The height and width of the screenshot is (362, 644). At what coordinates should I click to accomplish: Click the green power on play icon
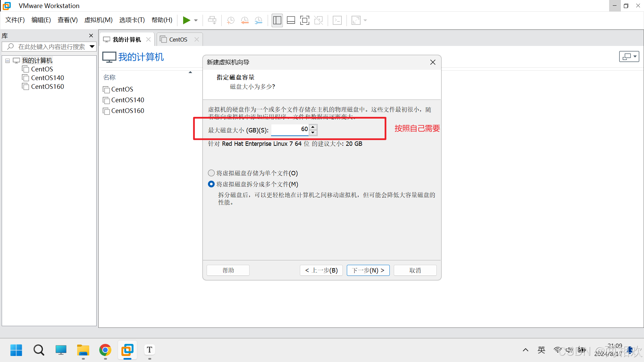tap(186, 20)
